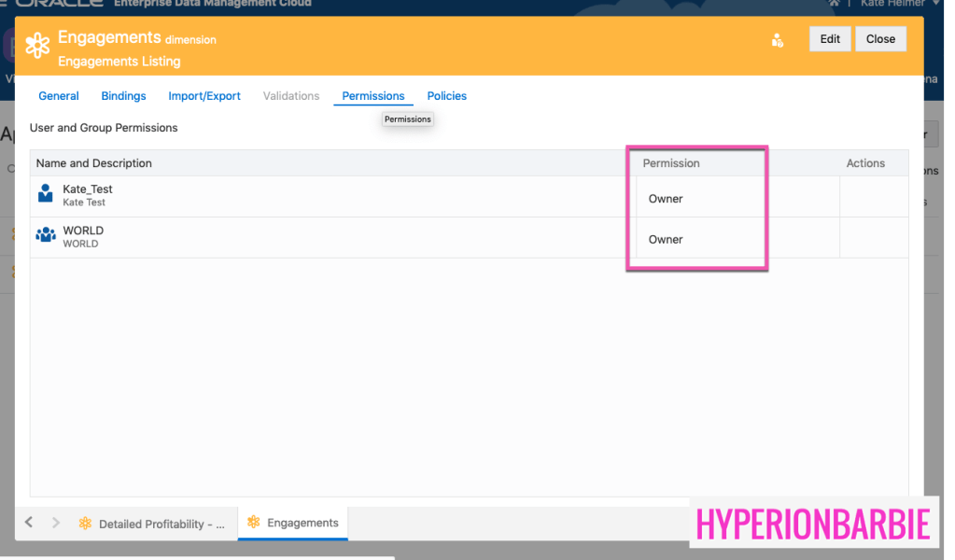Viewport: 955px width, 560px height.
Task: Click the Detailed Profitability tab icon
Action: [x=85, y=524]
